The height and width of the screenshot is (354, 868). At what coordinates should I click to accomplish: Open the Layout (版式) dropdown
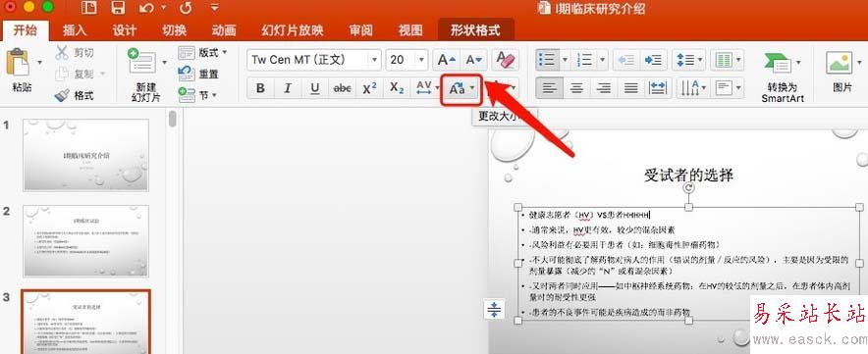(203, 53)
